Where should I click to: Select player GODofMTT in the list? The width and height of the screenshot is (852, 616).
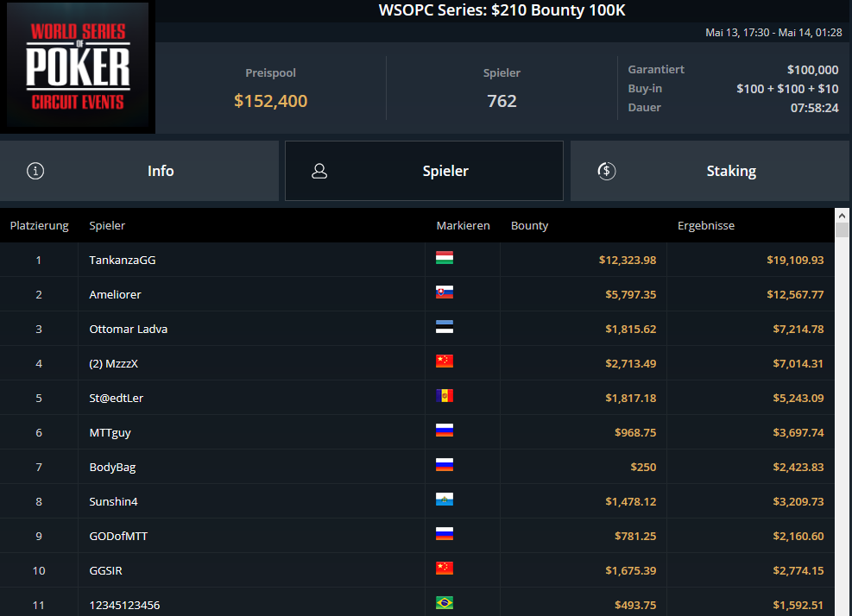point(118,536)
